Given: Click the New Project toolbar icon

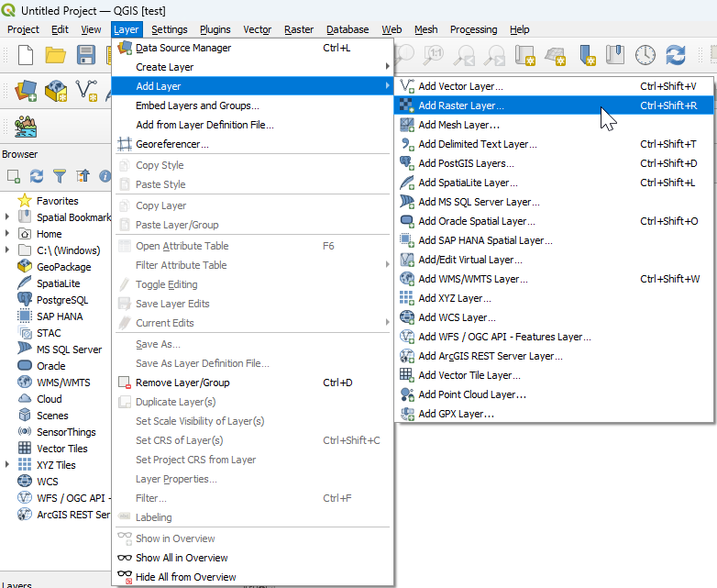Looking at the screenshot, I should [x=26, y=55].
